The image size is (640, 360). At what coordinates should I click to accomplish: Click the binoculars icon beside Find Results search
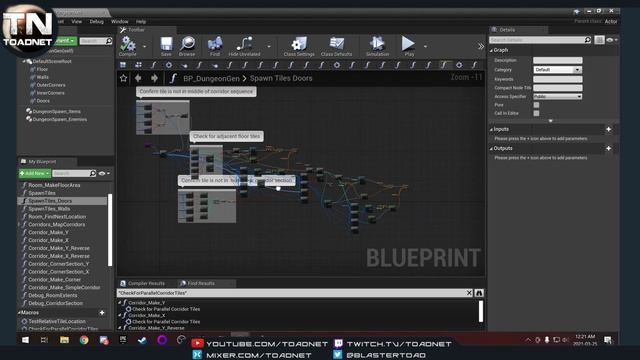pos(479,293)
